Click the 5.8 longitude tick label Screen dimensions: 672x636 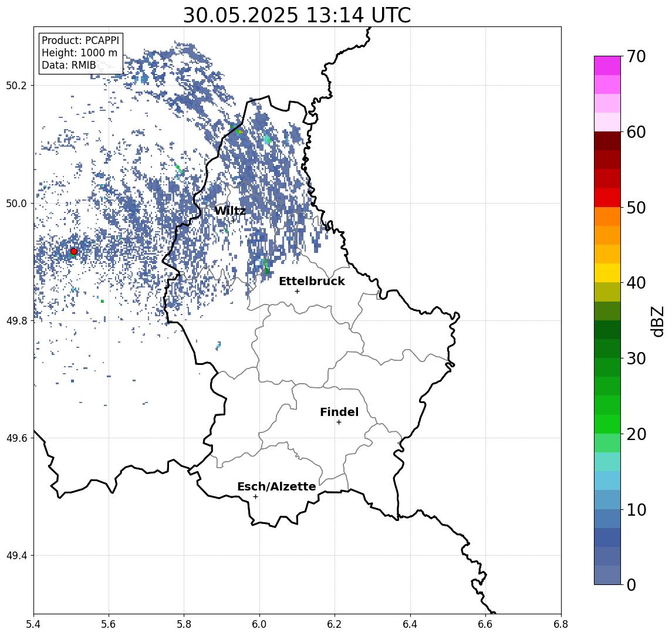(x=184, y=624)
